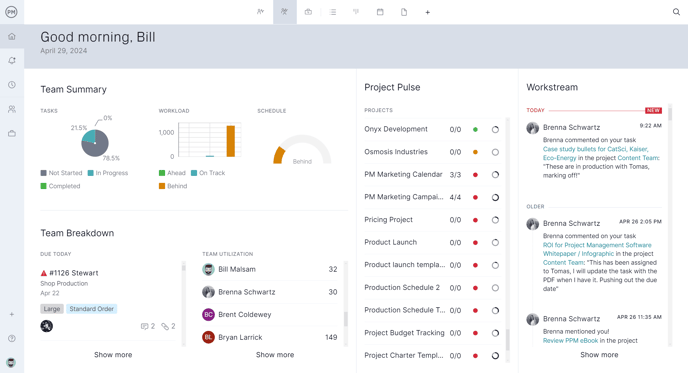Open the #1126 Stewart task

coord(74,273)
